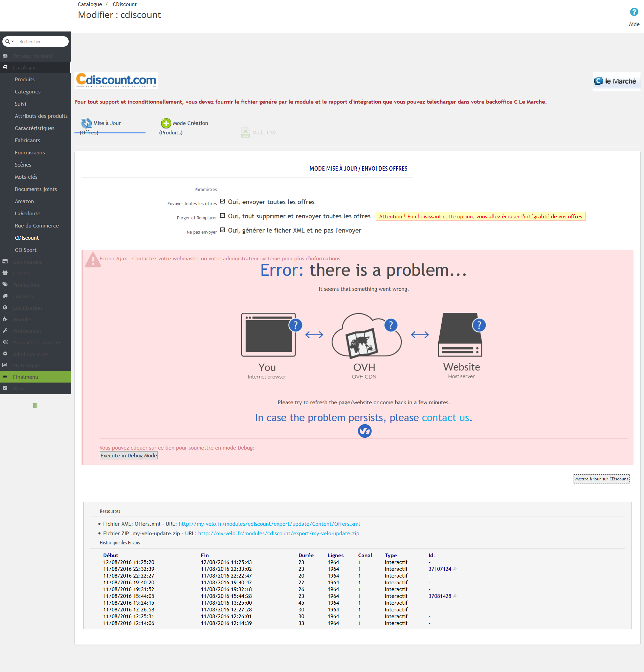Click the green plus Mode Création icon
Screen dimensions: 644x672
point(166,123)
